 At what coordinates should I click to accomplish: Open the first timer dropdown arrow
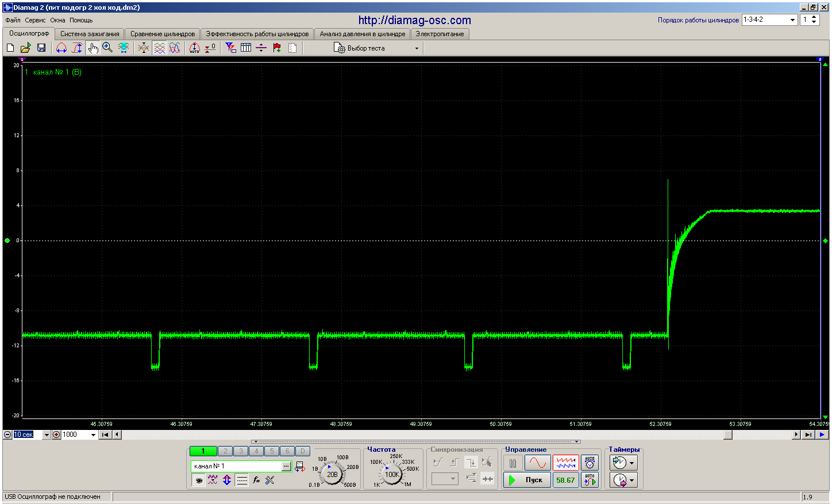[633, 463]
